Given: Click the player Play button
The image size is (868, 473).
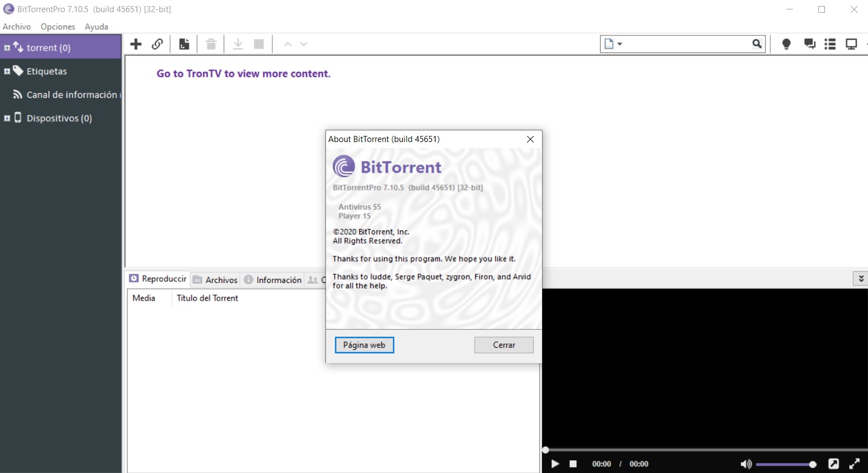Looking at the screenshot, I should (x=555, y=464).
